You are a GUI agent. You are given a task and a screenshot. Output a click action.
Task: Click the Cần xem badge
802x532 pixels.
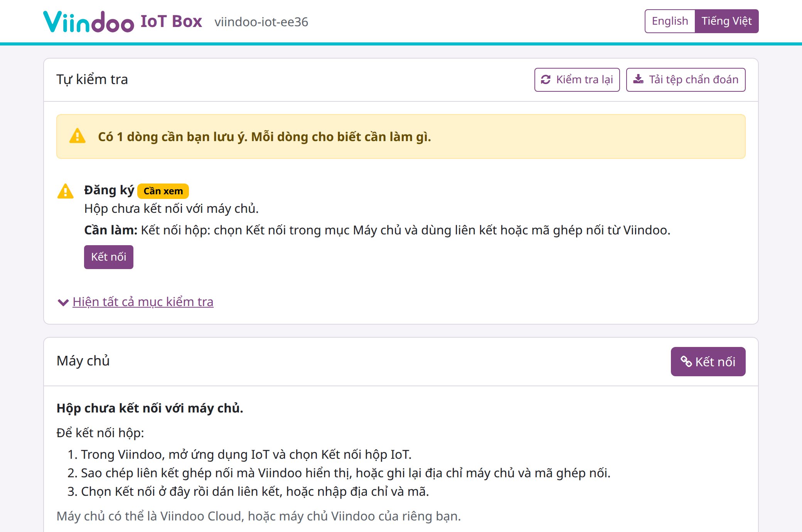163,191
